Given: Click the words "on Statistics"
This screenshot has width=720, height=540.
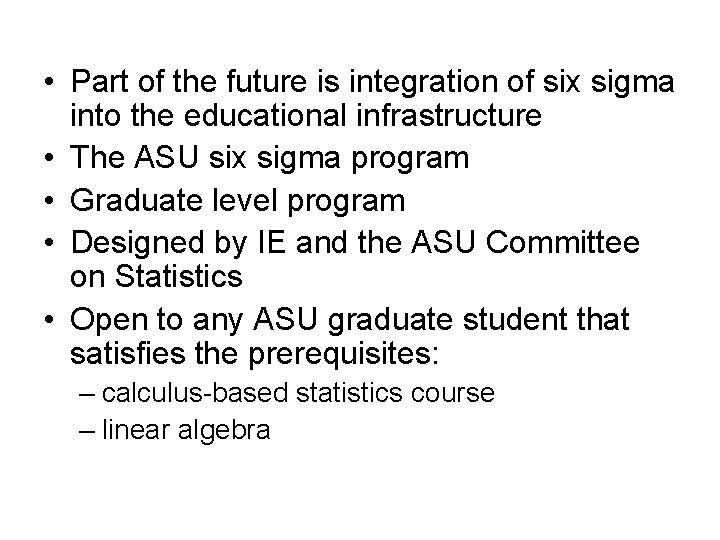Looking at the screenshot, I should click(156, 276).
